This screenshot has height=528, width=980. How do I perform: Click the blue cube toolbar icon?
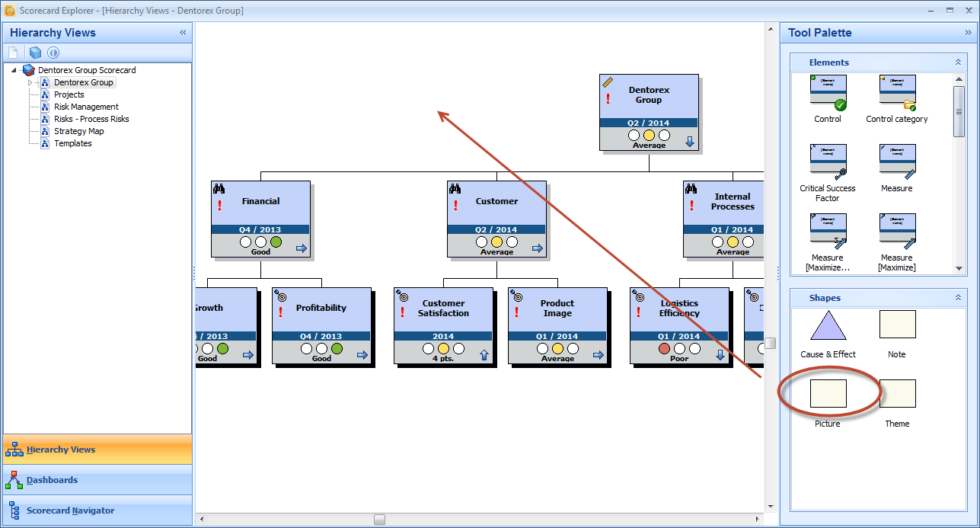35,53
